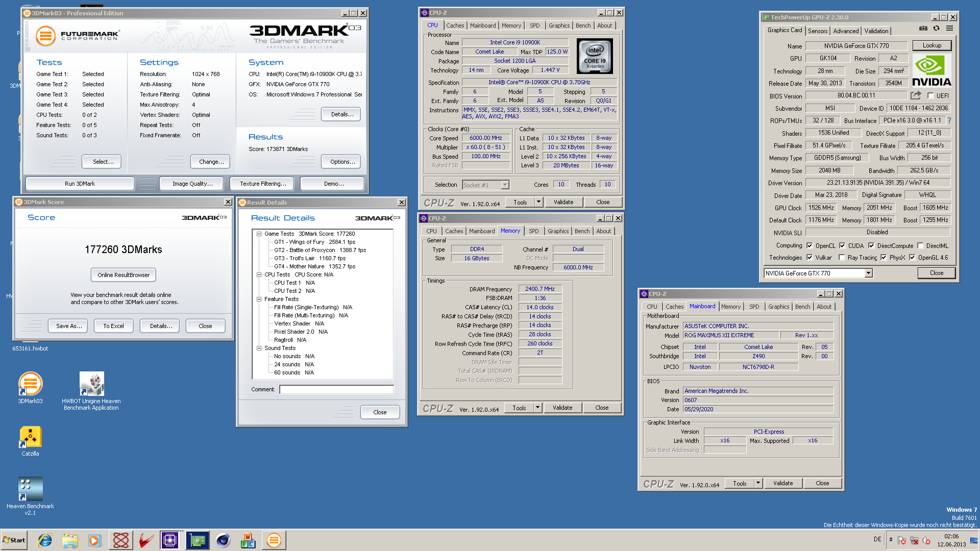The width and height of the screenshot is (980, 551).
Task: Open Graphics tab in CPU-Z Mainboard window
Action: pos(778,307)
